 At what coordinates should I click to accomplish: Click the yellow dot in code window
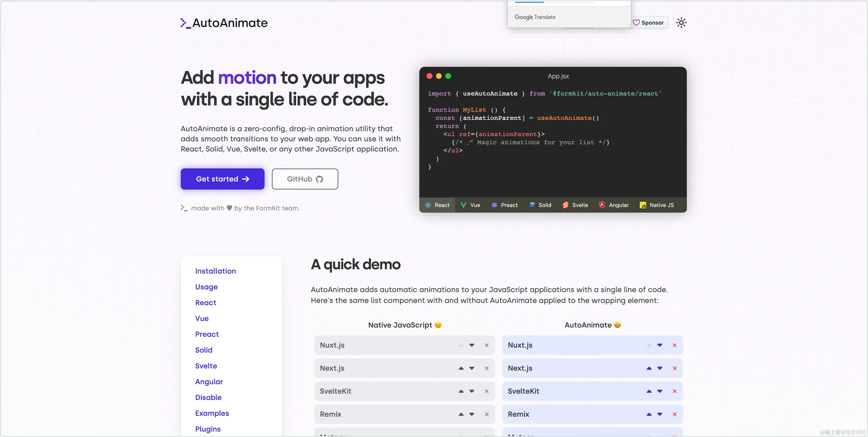click(439, 76)
